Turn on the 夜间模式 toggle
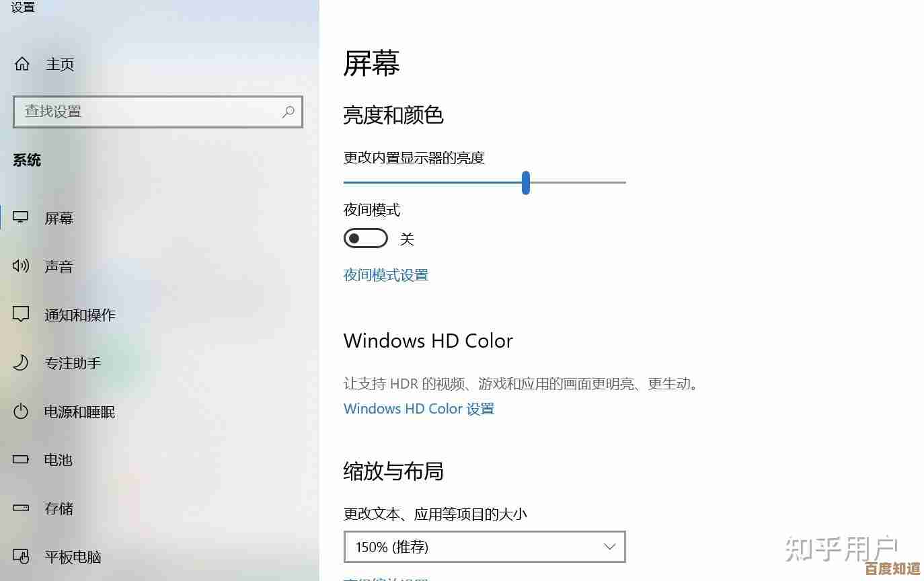Viewport: 924px width, 581px height. pyautogui.click(x=366, y=238)
